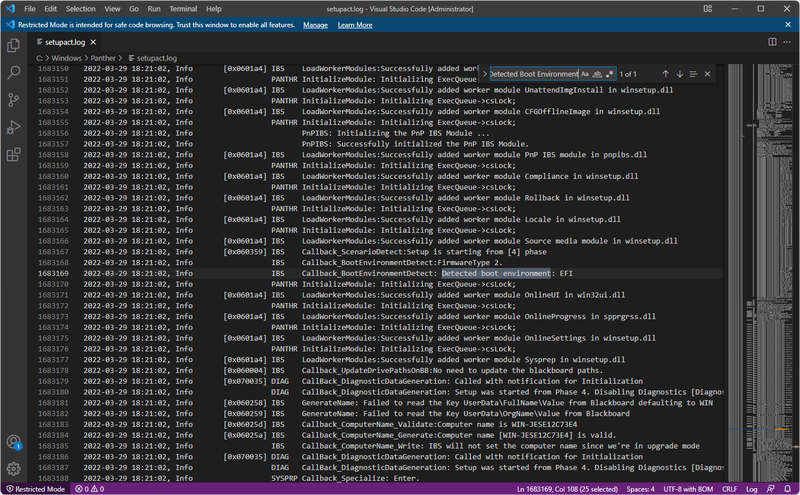Click the VS Code logo icon
Viewport: 800px width, 495px height.
click(x=10, y=9)
